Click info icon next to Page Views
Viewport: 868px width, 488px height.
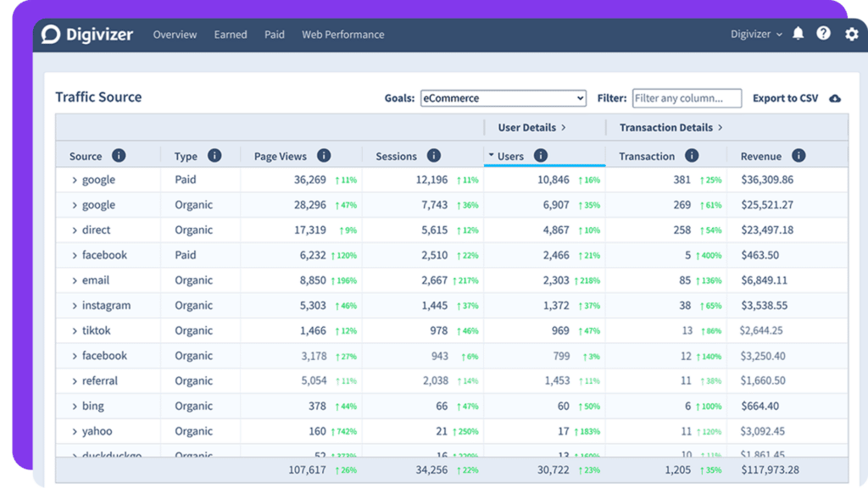pos(324,156)
